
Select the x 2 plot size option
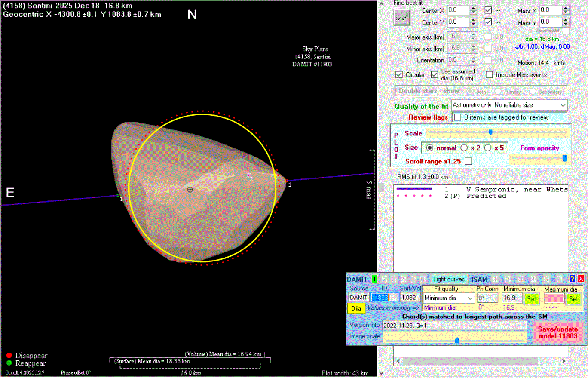point(464,148)
